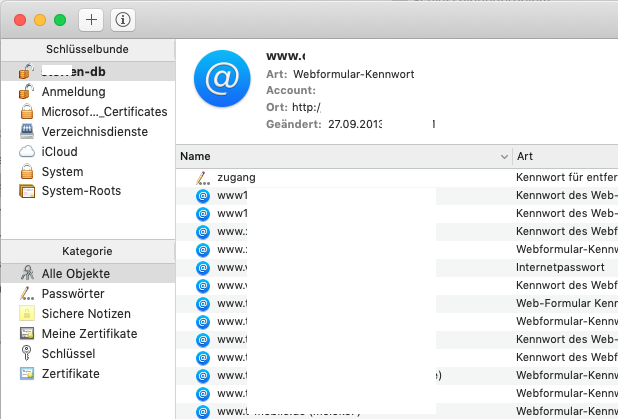Select the Alle Objekte category

[88, 274]
